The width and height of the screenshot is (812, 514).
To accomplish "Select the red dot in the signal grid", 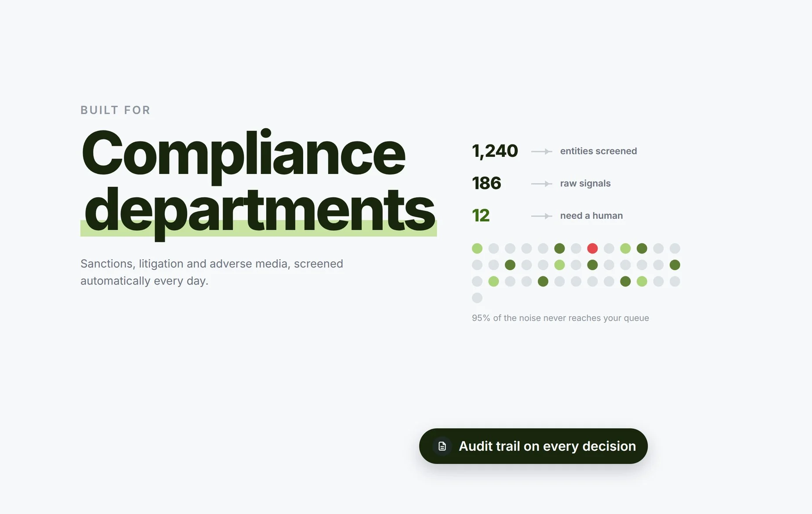I will click(x=592, y=249).
